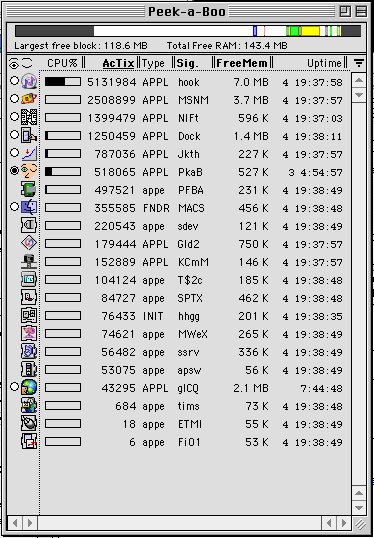Sort by the AcTix column header

coord(118,63)
